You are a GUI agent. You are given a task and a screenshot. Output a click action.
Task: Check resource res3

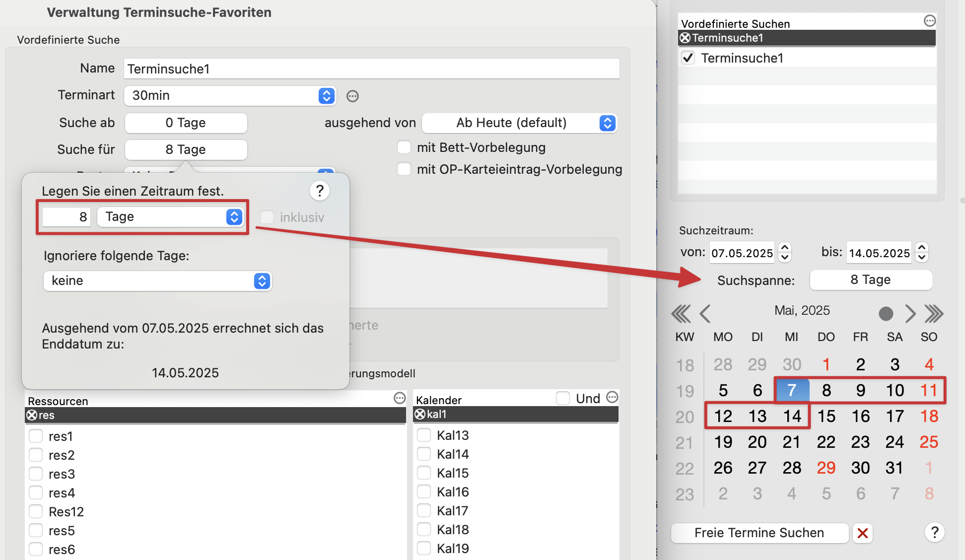click(x=36, y=474)
